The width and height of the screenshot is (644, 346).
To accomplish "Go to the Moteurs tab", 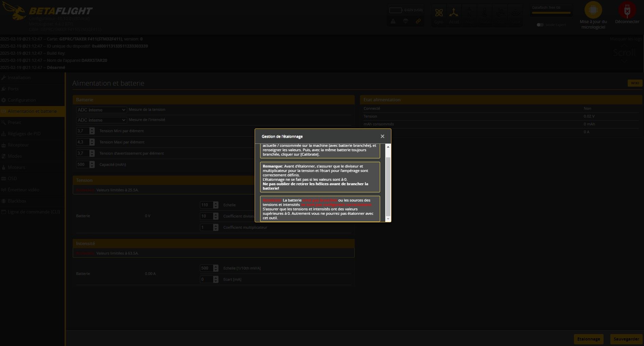I will [16, 167].
